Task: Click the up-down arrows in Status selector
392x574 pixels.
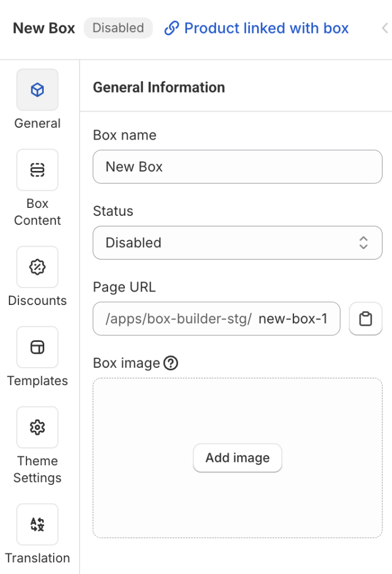Action: coord(363,243)
